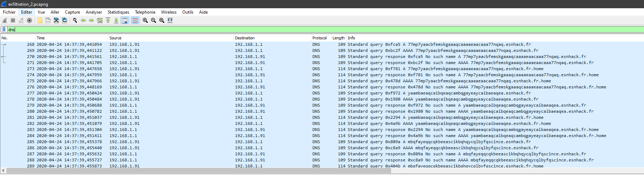
Task: Click the find packet magnifier icon
Action: (75, 20)
